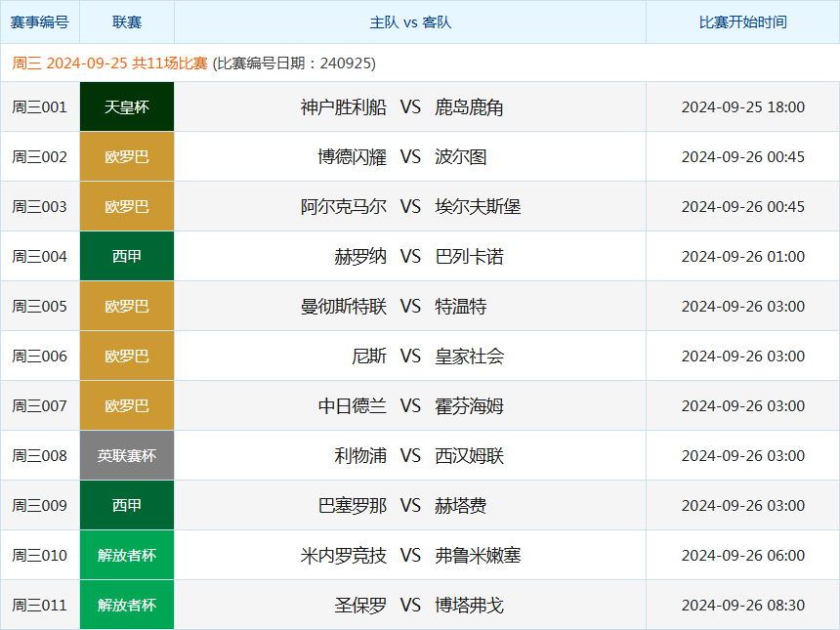Click 西甲 label in 周三009 row
Screen dimensions: 840x630
(x=127, y=505)
